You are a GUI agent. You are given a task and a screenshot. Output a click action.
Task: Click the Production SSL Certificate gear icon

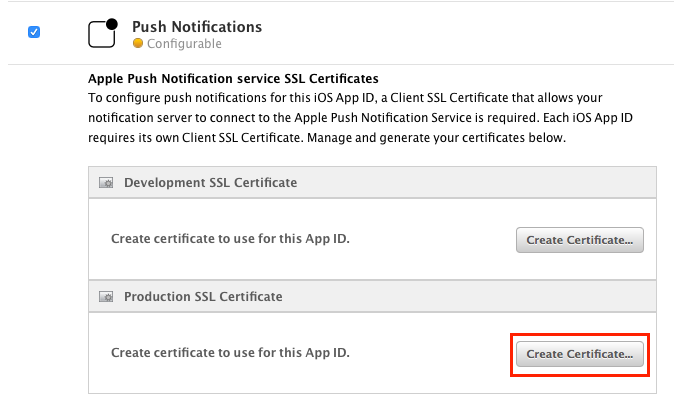coord(106,296)
